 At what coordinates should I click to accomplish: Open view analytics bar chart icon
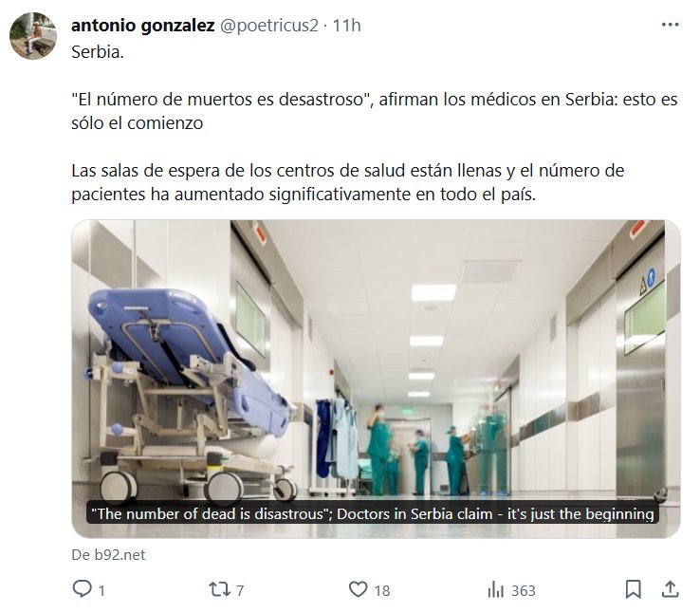click(495, 590)
